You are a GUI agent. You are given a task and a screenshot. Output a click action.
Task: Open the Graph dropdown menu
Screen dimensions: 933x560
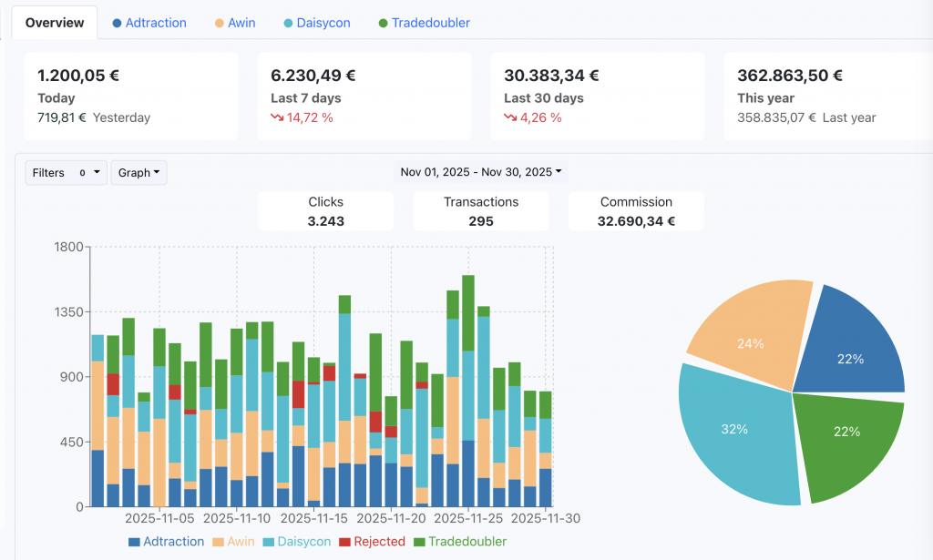point(138,173)
